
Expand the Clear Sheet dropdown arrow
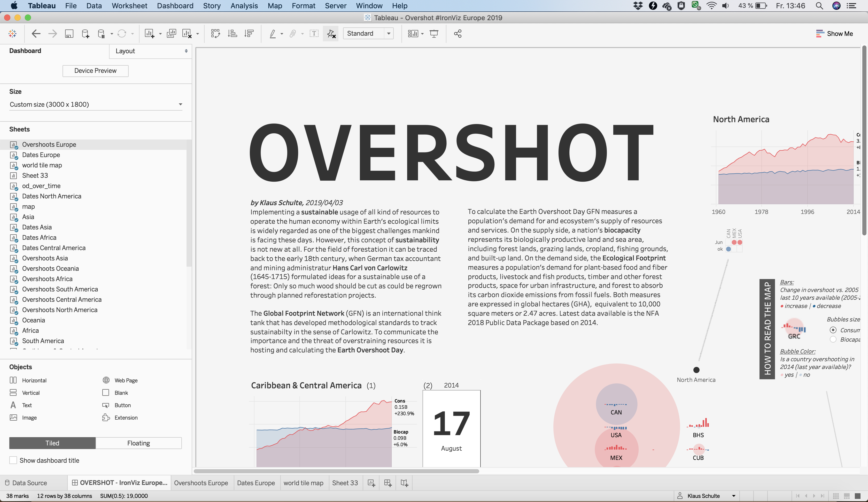[x=197, y=34]
